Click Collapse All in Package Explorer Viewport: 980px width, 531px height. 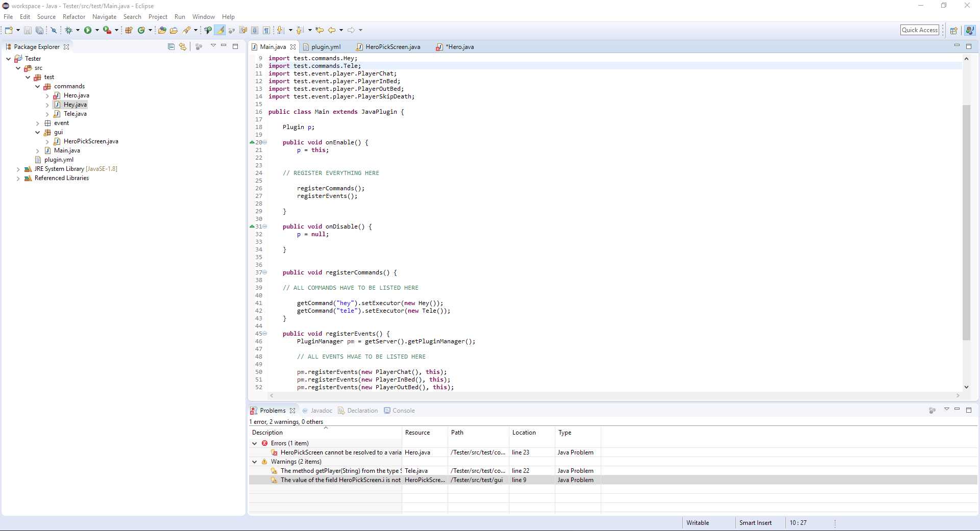click(171, 47)
